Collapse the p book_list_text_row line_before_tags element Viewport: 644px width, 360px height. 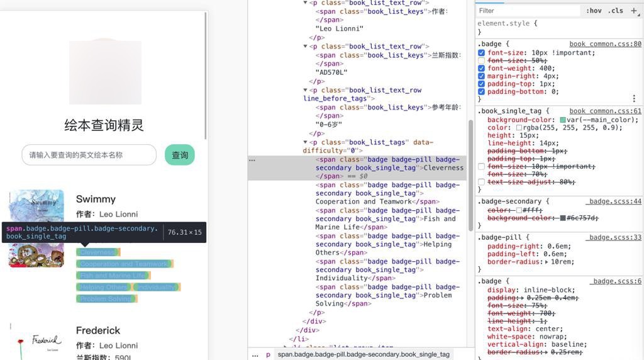(x=305, y=90)
